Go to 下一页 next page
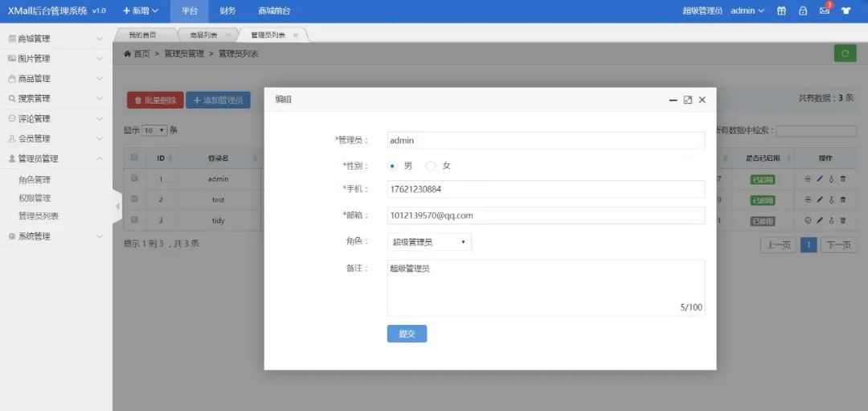Viewport: 868px width, 411px height. (838, 245)
